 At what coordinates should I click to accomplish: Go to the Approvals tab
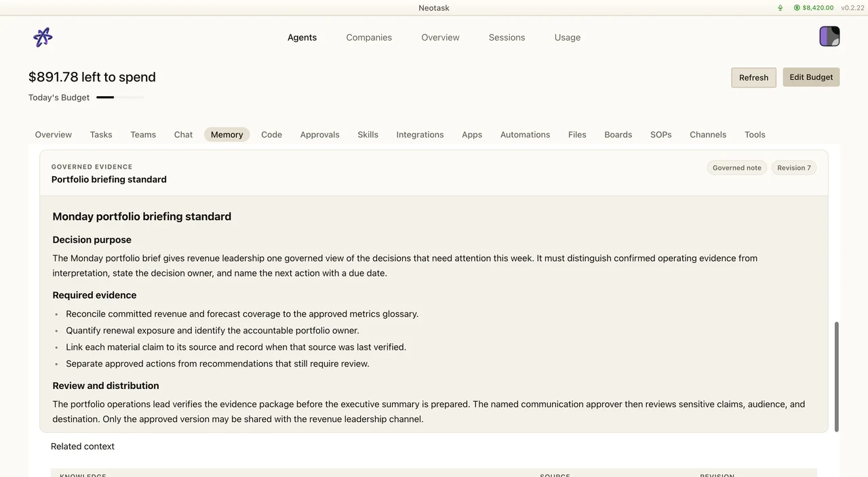319,135
